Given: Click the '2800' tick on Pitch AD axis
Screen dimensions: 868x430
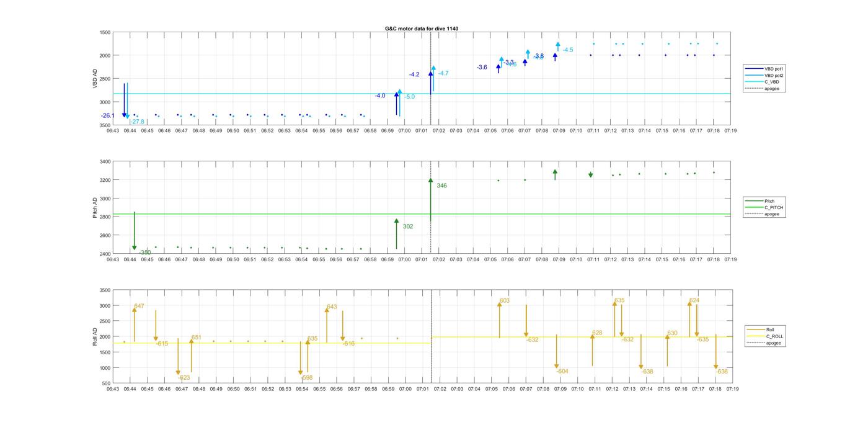Looking at the screenshot, I should [105, 217].
